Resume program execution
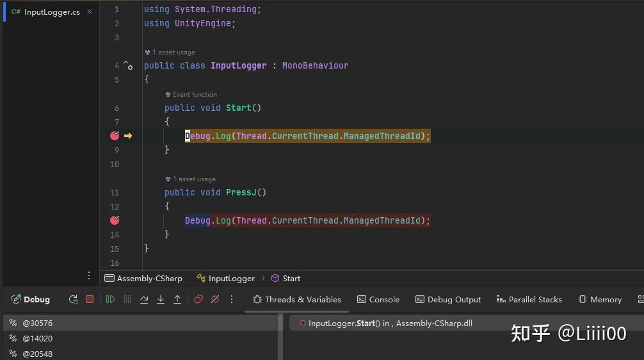644x360 pixels. click(x=111, y=299)
